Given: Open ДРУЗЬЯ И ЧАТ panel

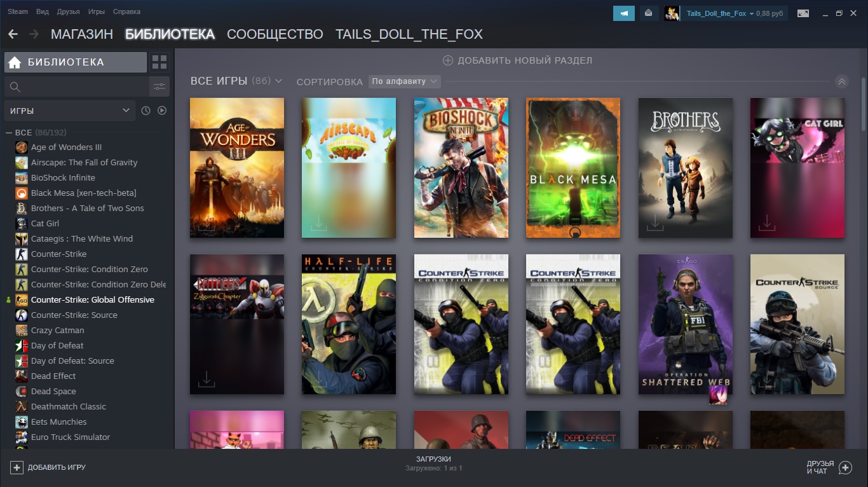Looking at the screenshot, I should [x=829, y=468].
